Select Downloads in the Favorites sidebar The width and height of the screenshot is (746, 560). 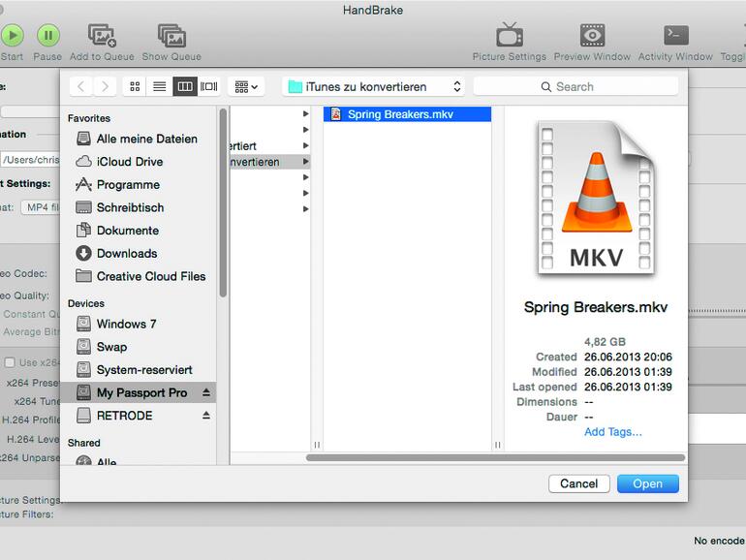(126, 253)
